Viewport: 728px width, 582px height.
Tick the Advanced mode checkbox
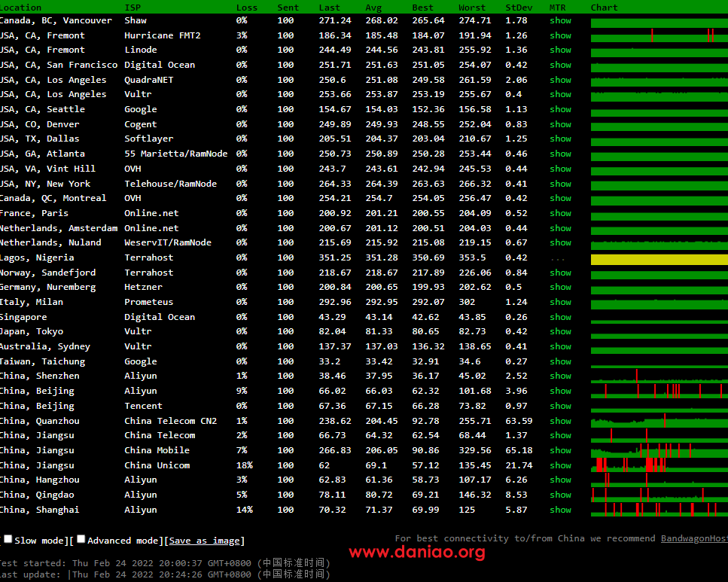[x=81, y=539]
